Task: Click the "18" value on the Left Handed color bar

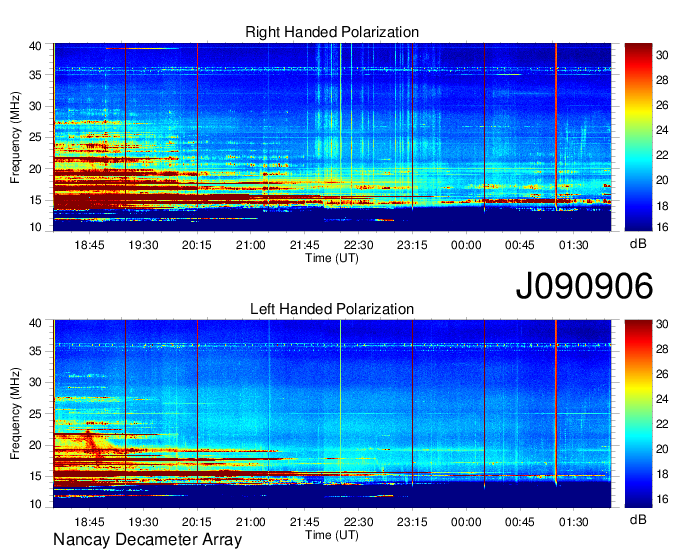Action: point(662,474)
